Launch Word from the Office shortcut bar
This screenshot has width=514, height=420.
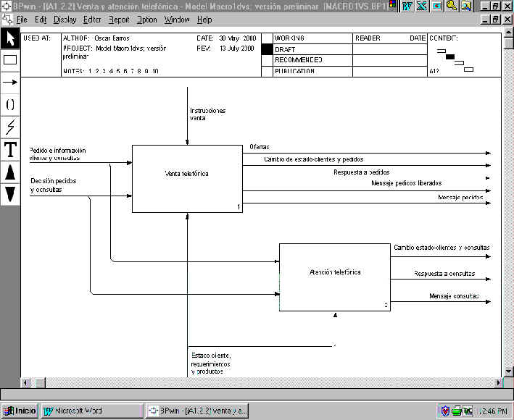point(407,6)
